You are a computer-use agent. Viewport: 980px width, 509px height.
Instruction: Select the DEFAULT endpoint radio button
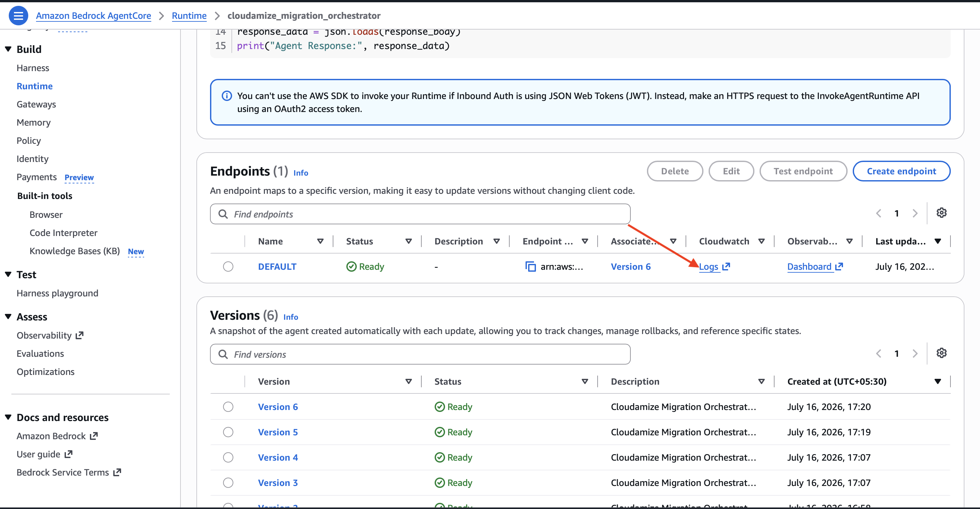tap(228, 267)
